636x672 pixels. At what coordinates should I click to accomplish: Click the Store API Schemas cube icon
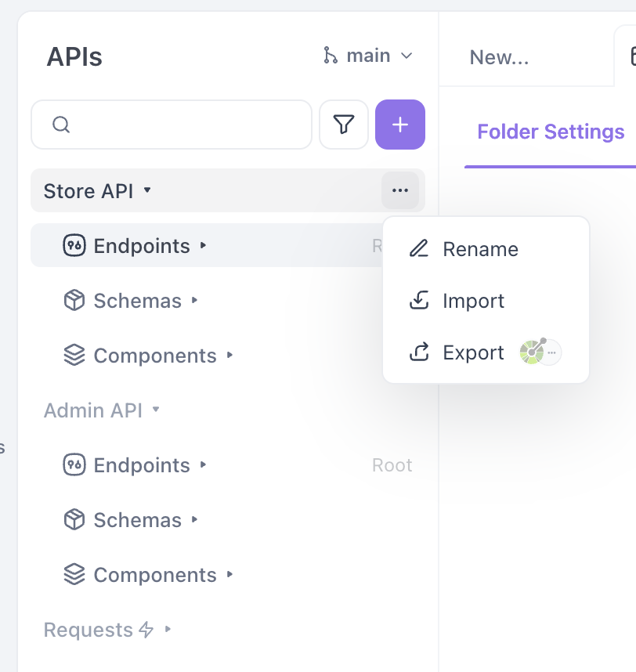[x=74, y=300]
